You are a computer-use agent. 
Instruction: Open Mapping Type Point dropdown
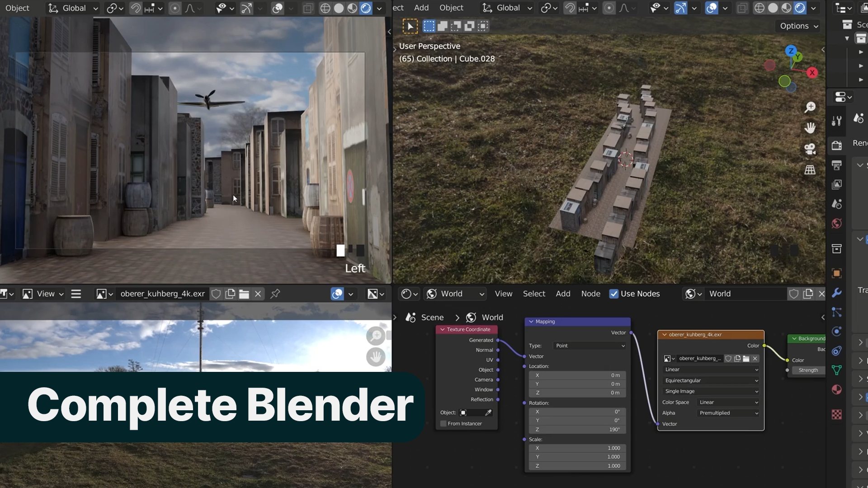(590, 346)
